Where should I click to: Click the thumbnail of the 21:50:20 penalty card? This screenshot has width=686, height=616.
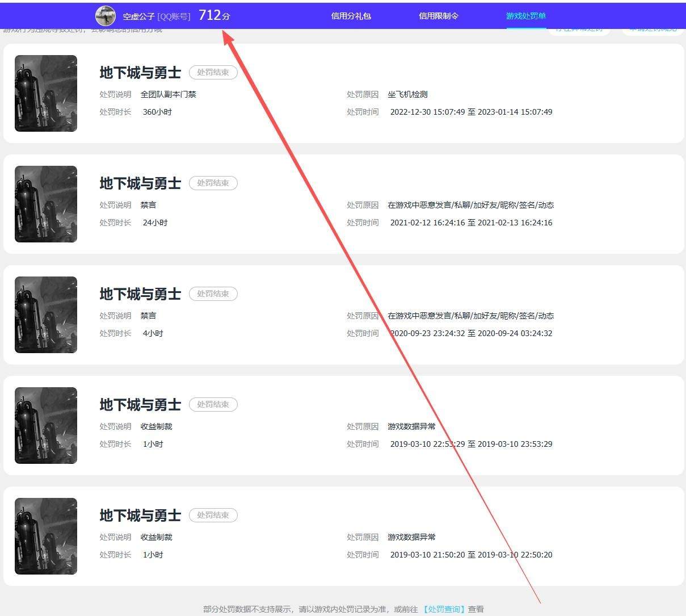(46, 536)
